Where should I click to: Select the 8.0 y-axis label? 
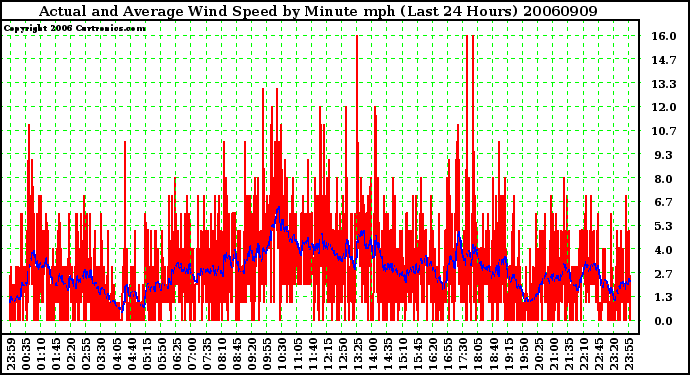pyautogui.click(x=664, y=179)
